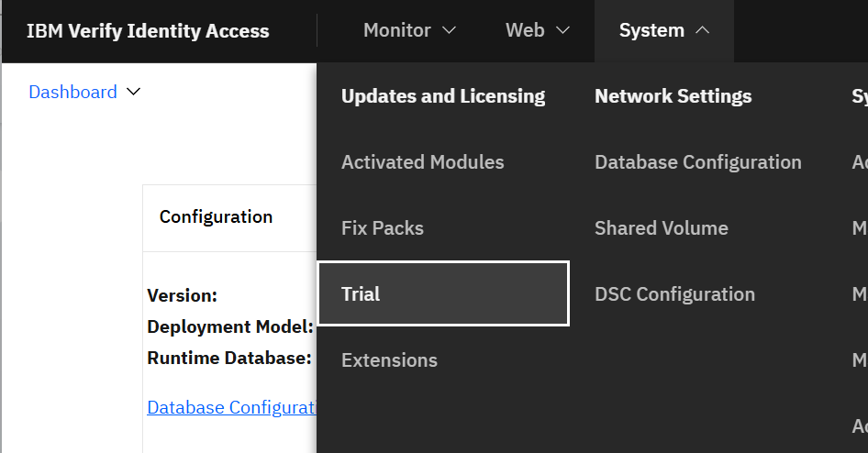Open DSC Configuration menu entry
The height and width of the screenshot is (453, 868).
674,293
